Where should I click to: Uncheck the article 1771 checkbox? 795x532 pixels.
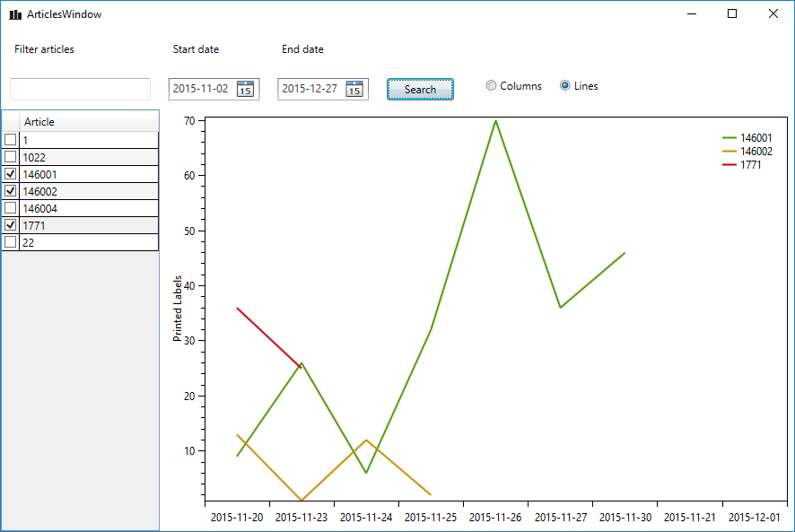pyautogui.click(x=10, y=225)
